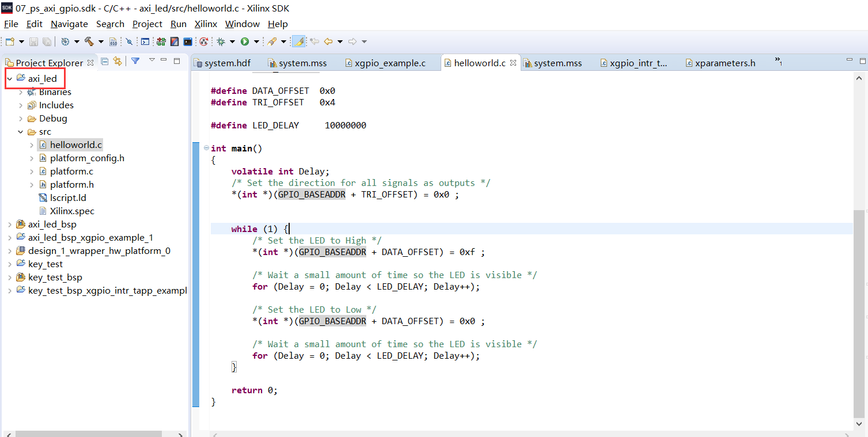Toggle Link with Editor in Project Explorer
The height and width of the screenshot is (437, 868).
click(117, 61)
